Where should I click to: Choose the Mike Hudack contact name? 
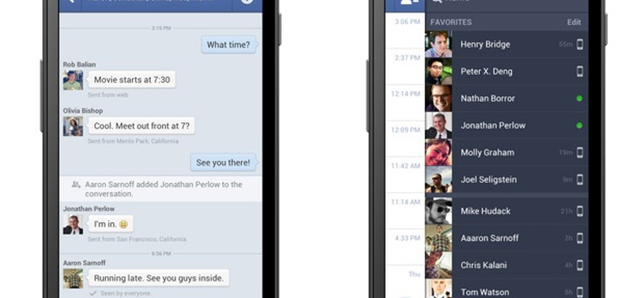[x=485, y=211]
